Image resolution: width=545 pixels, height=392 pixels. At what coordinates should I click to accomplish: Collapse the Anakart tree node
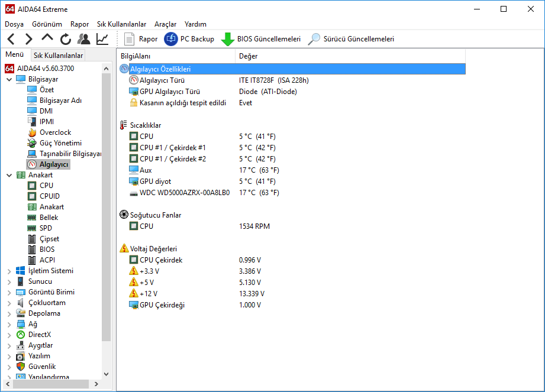(9, 175)
